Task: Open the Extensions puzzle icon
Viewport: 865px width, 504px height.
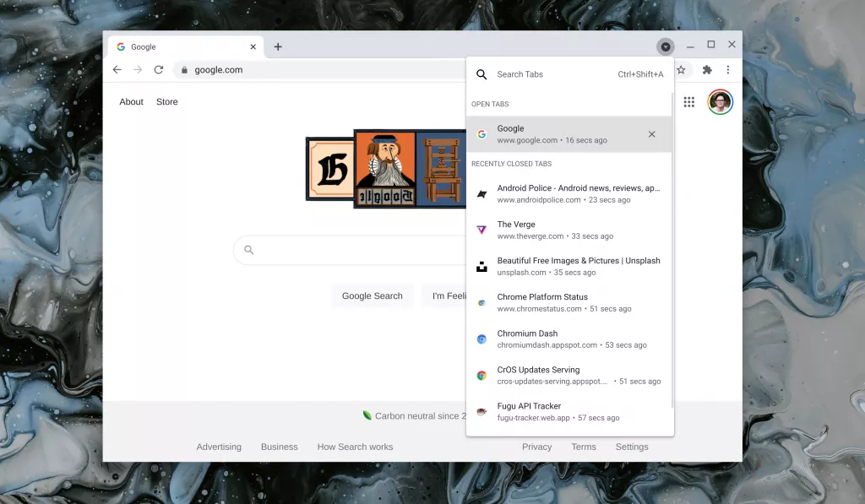Action: 707,70
